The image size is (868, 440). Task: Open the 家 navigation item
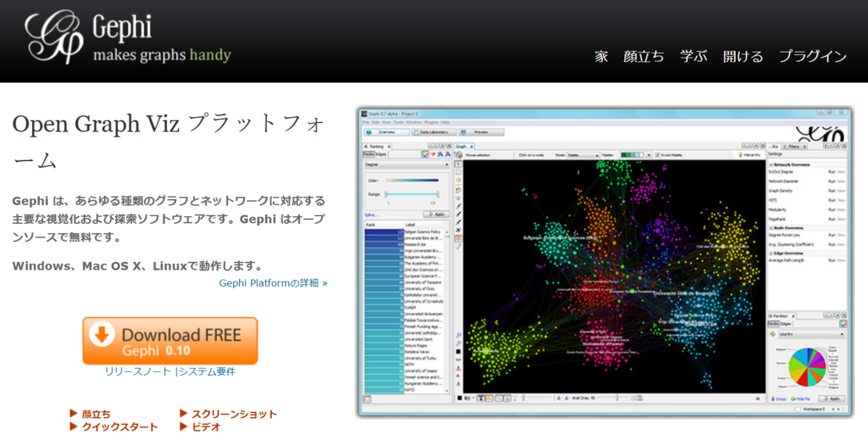(602, 57)
